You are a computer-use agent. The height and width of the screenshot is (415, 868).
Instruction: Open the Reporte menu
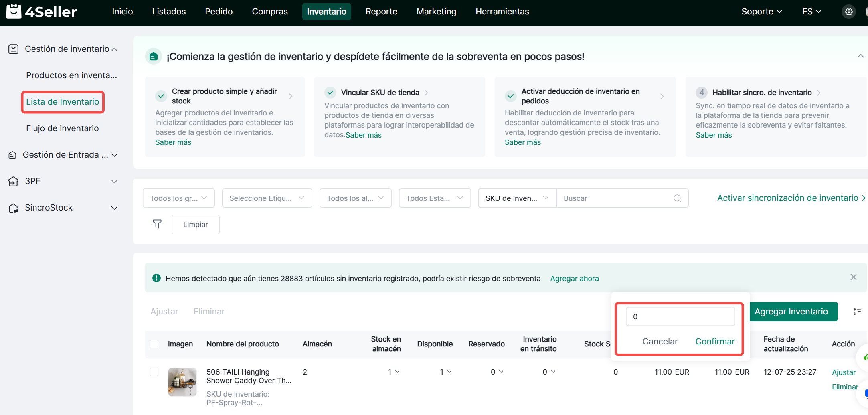(x=381, y=12)
